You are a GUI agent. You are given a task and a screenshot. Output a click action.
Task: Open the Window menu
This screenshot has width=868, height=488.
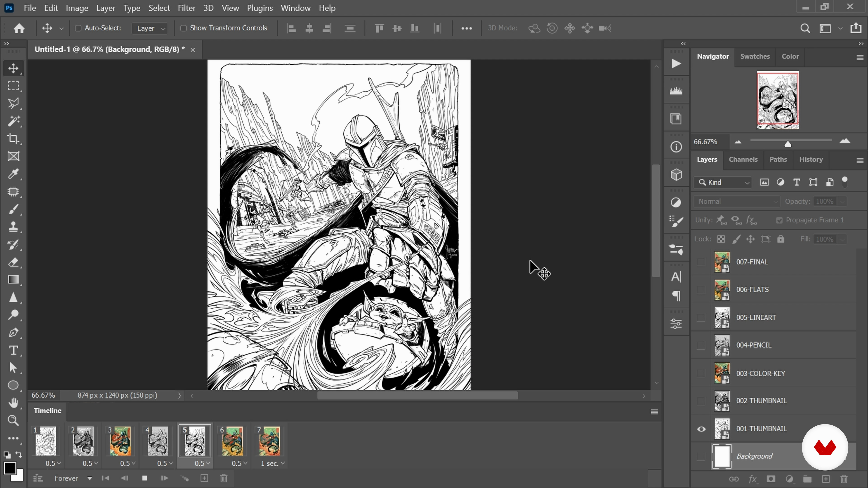point(295,8)
